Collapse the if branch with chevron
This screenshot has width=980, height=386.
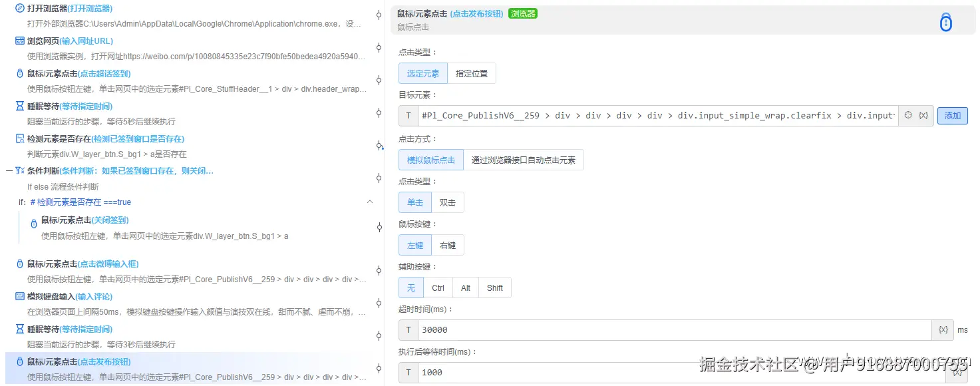pyautogui.click(x=370, y=202)
